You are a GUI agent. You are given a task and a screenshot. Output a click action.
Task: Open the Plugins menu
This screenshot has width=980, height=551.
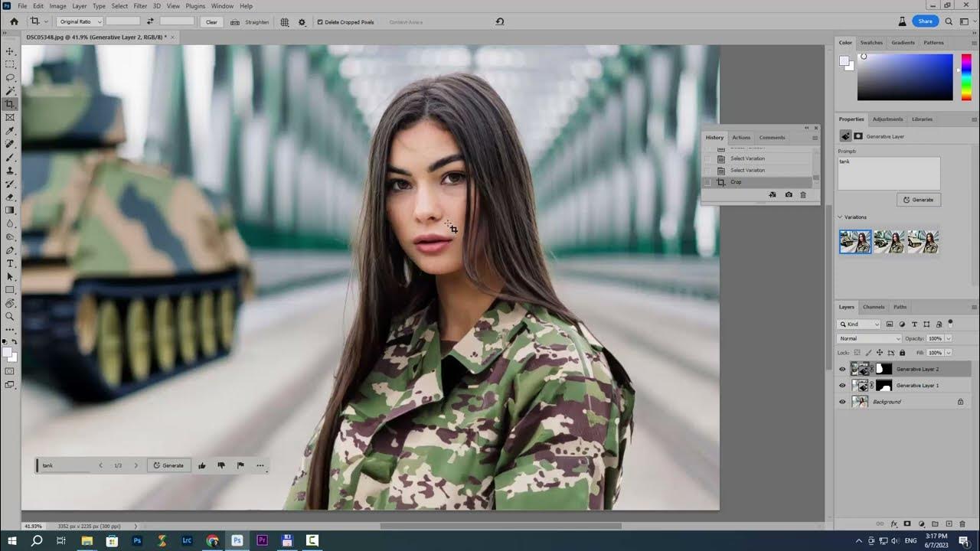click(x=195, y=5)
